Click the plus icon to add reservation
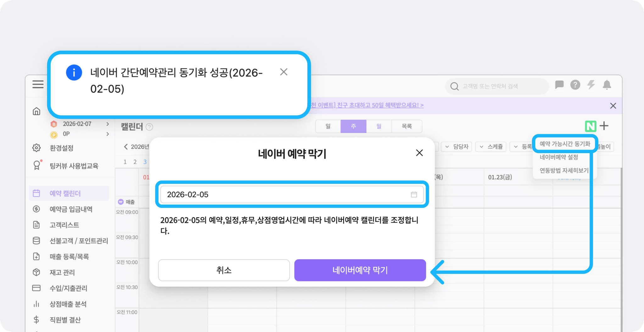644x332 pixels. click(x=604, y=126)
